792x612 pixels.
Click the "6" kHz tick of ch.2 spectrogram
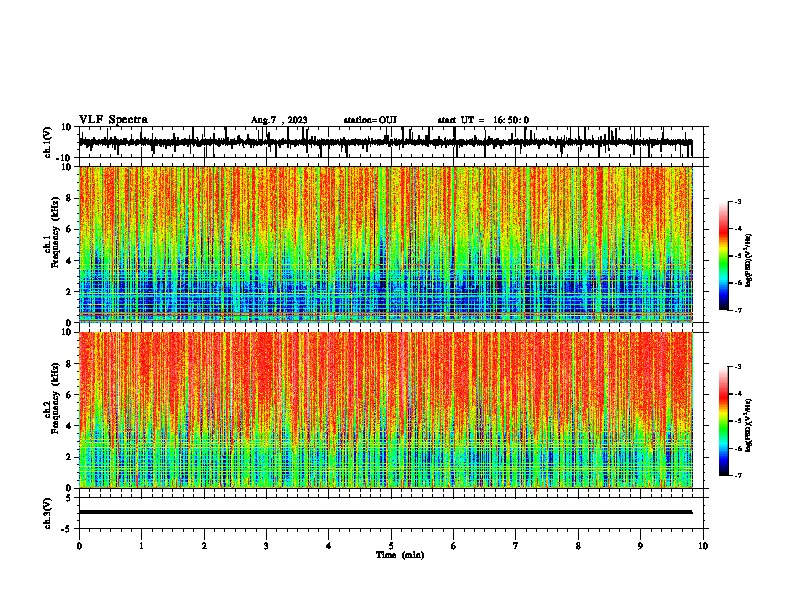[69, 395]
